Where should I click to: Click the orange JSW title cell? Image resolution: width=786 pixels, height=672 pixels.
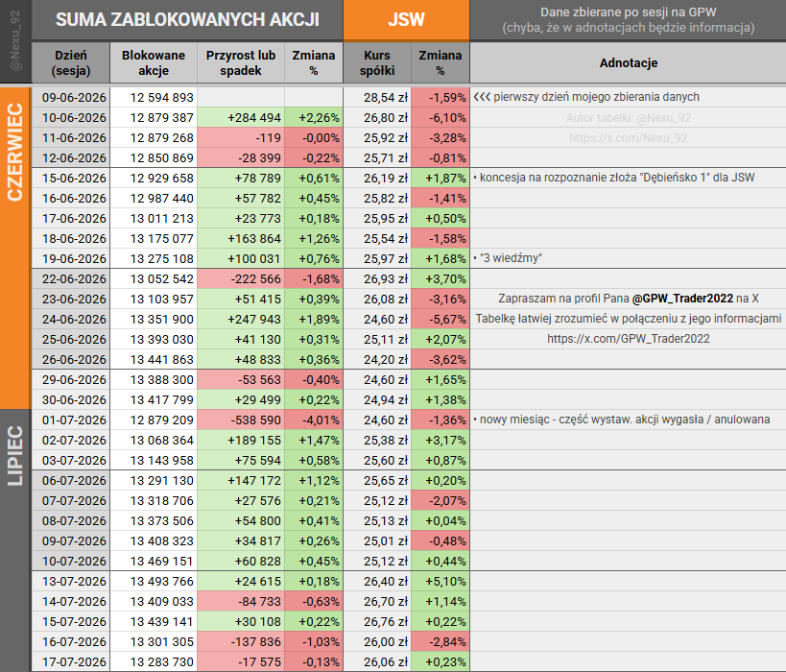406,19
